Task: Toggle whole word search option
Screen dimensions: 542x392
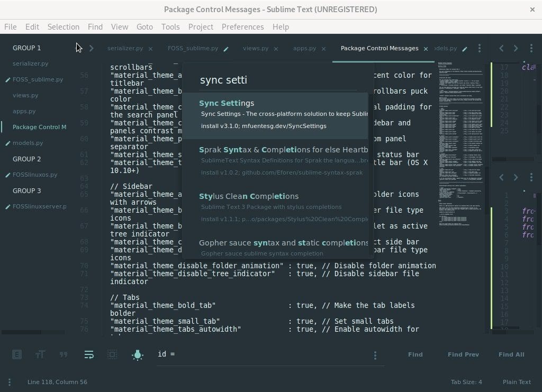Action: 64,354
